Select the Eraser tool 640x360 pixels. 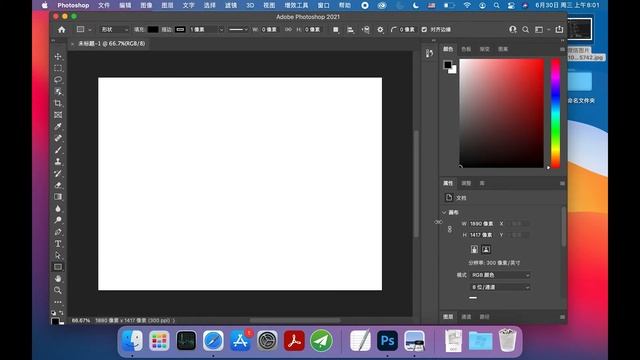tap(58, 185)
